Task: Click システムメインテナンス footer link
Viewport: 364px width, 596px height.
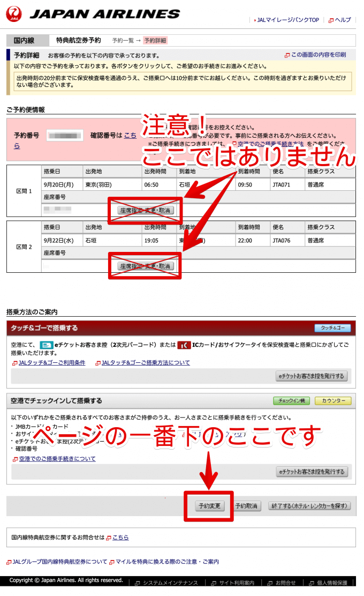Action: (x=170, y=583)
